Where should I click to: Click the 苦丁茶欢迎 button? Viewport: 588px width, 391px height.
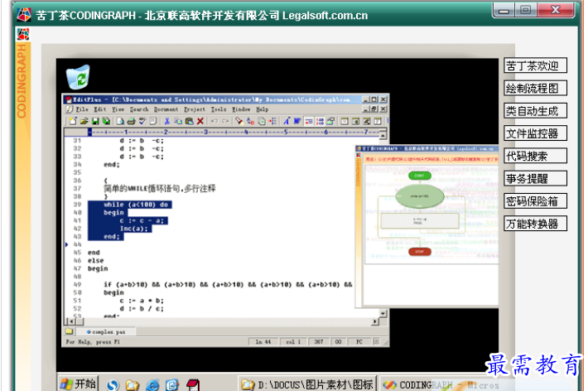click(535, 66)
